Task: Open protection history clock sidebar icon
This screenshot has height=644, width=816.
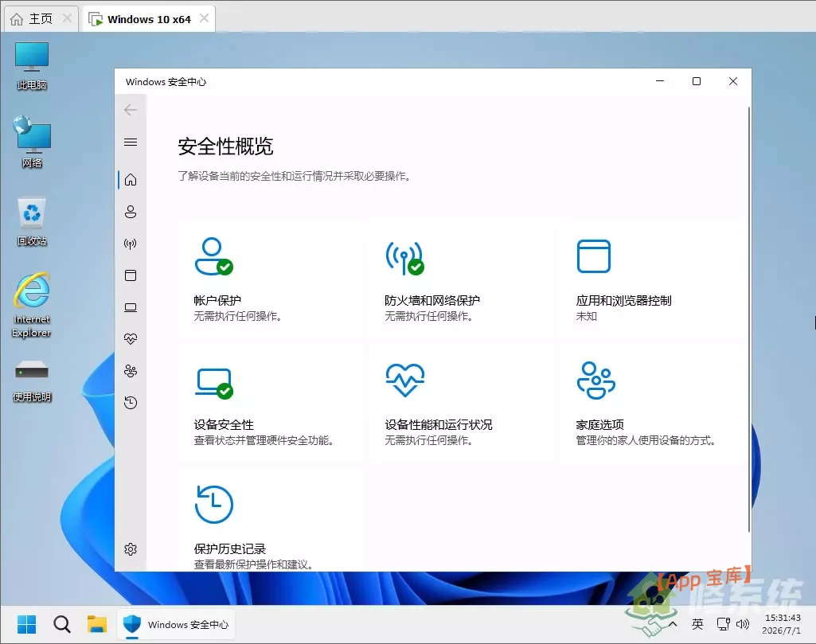Action: coord(131,403)
